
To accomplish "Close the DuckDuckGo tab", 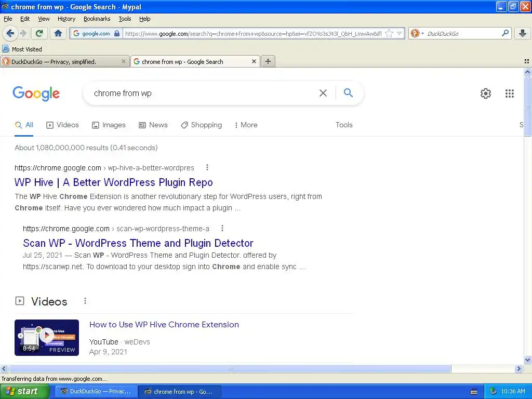I will pyautogui.click(x=124, y=61).
